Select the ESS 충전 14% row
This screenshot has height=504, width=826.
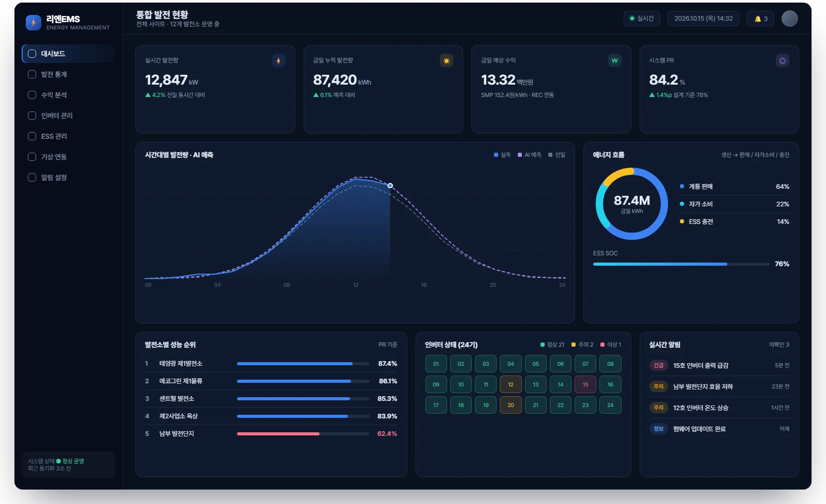(x=734, y=222)
